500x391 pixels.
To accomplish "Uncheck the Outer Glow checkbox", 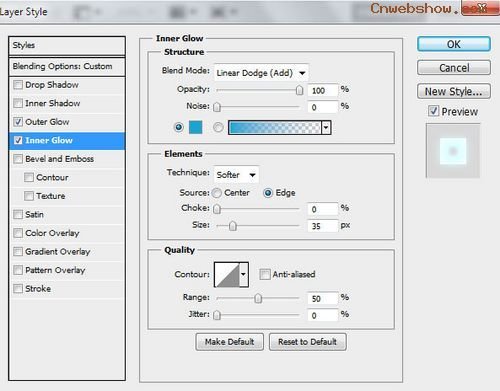I will pos(18,122).
